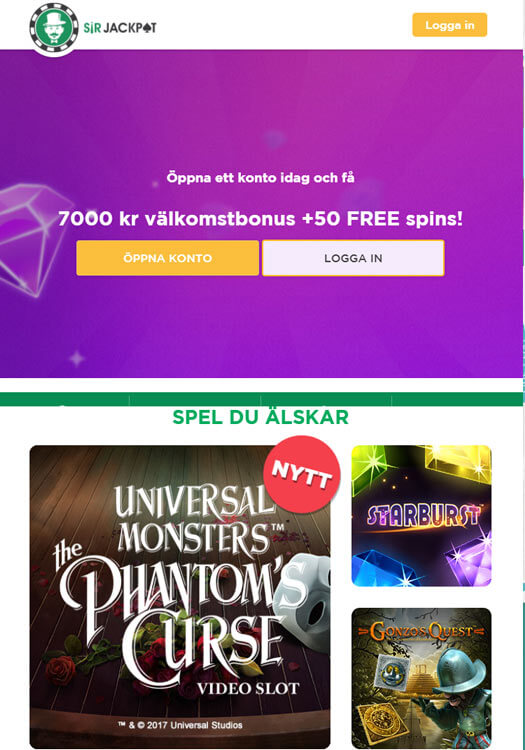Viewport: 525px width, 750px height.
Task: Click the 'Öppna ett konto idag och få' text
Action: click(x=261, y=178)
